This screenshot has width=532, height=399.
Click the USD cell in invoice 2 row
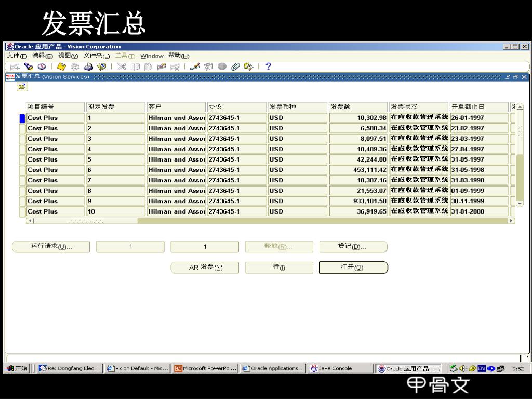[x=297, y=129]
